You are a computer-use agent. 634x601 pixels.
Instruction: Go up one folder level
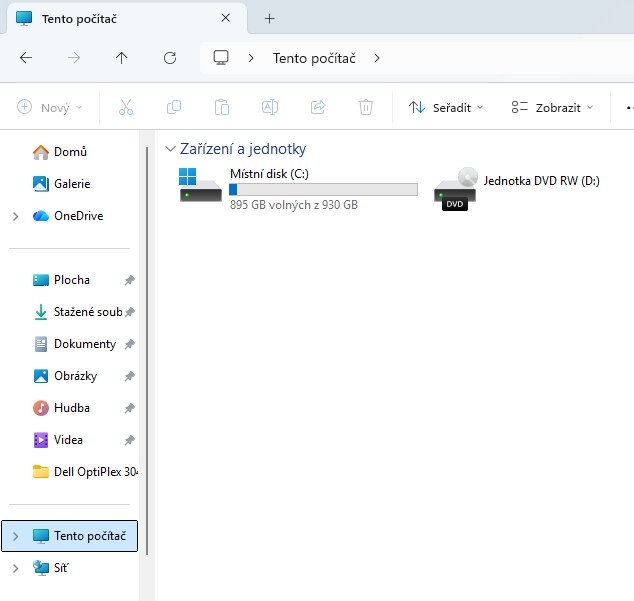[122, 58]
